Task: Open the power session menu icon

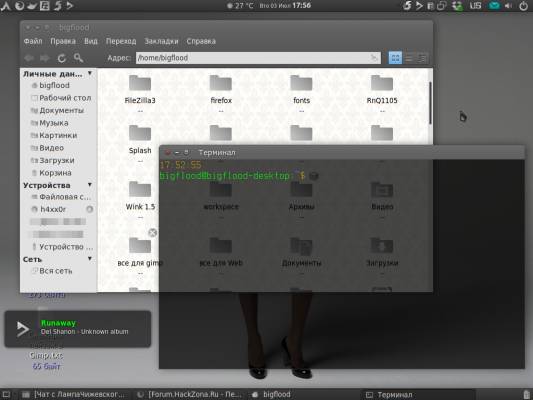Action: coord(524,5)
